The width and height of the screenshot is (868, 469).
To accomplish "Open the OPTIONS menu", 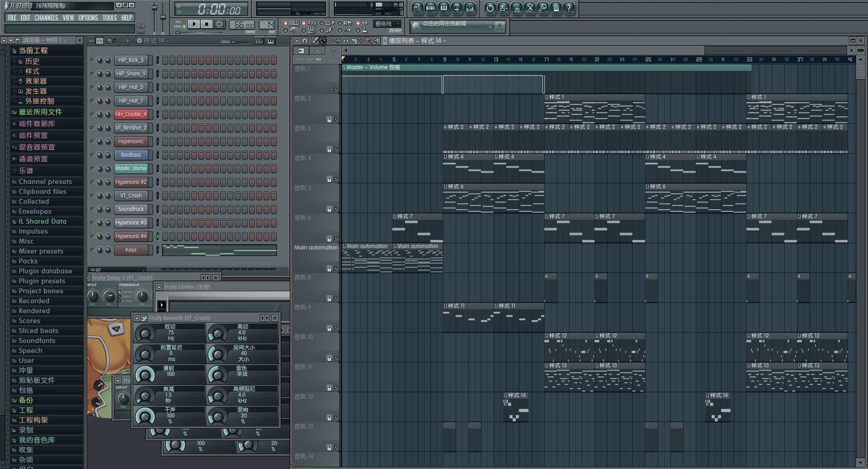I will click(x=88, y=18).
